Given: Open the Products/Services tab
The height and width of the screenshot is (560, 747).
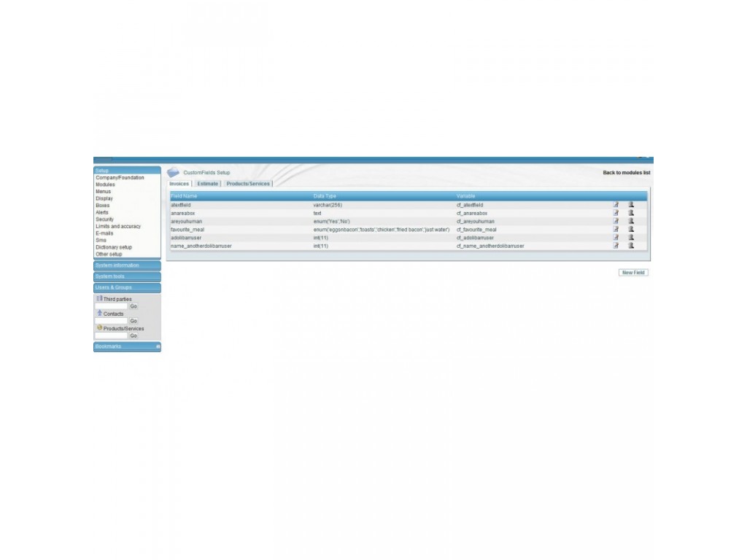Looking at the screenshot, I should (x=248, y=184).
